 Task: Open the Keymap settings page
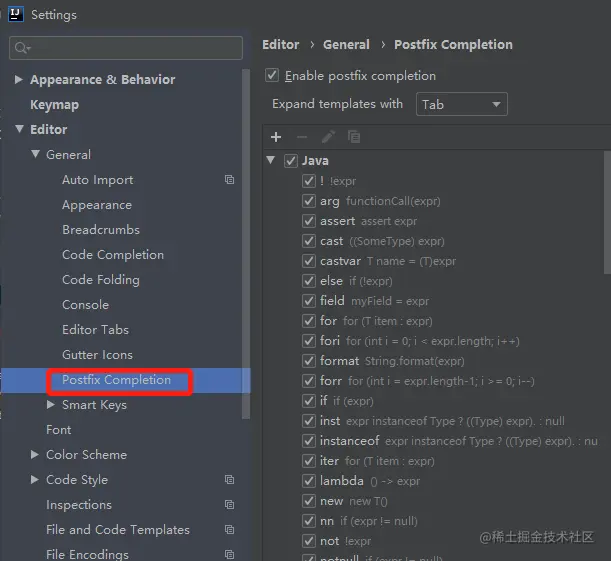pos(55,104)
